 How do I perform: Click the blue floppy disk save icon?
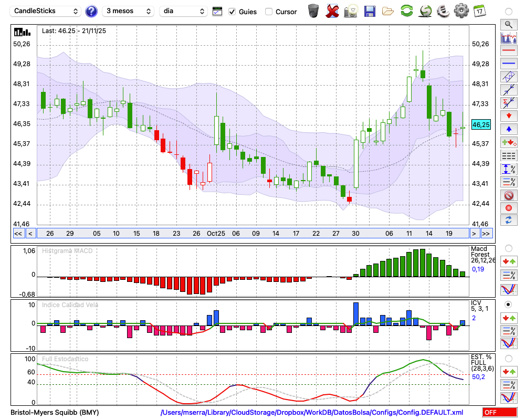tap(370, 11)
